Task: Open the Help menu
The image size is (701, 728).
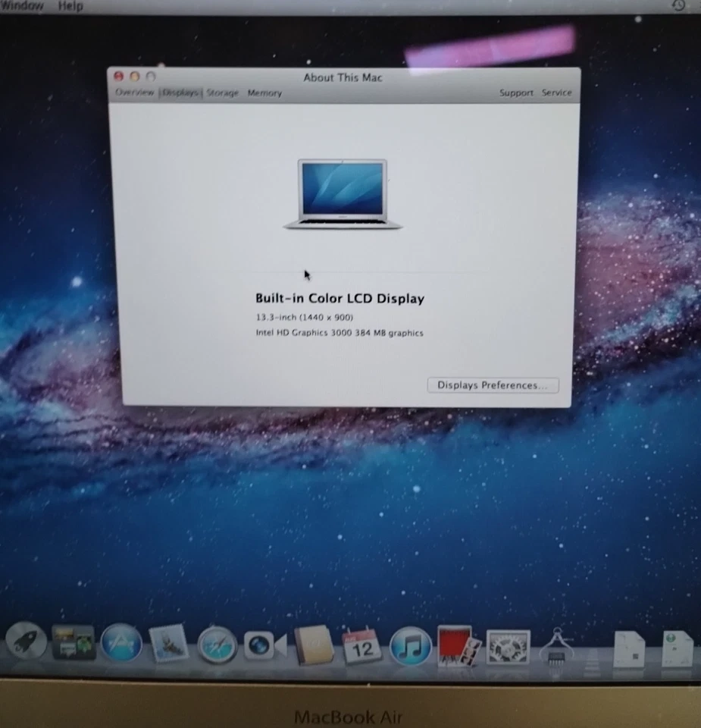Action: point(70,5)
